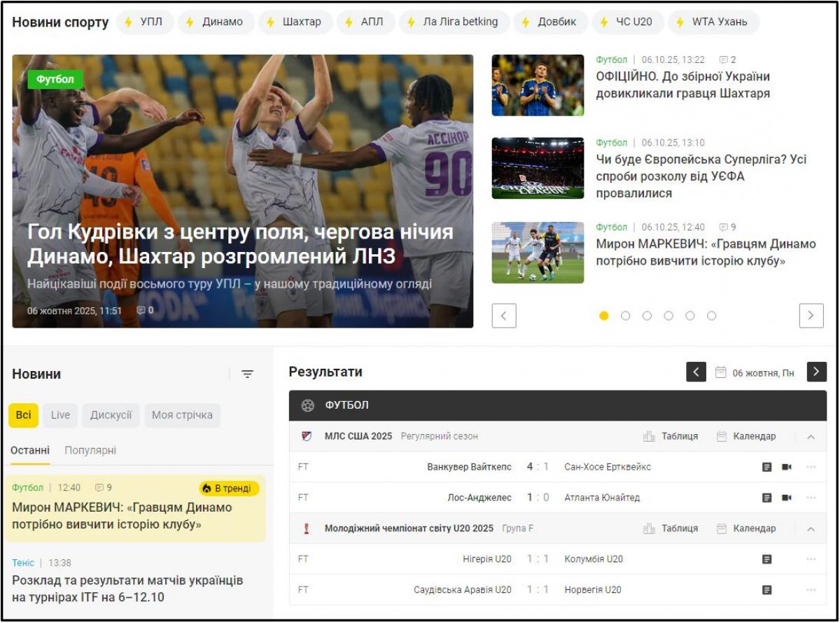Viewport: 840px width, 623px height.
Task: Open Таблиця link for МЛС США 2025
Action: 671,436
